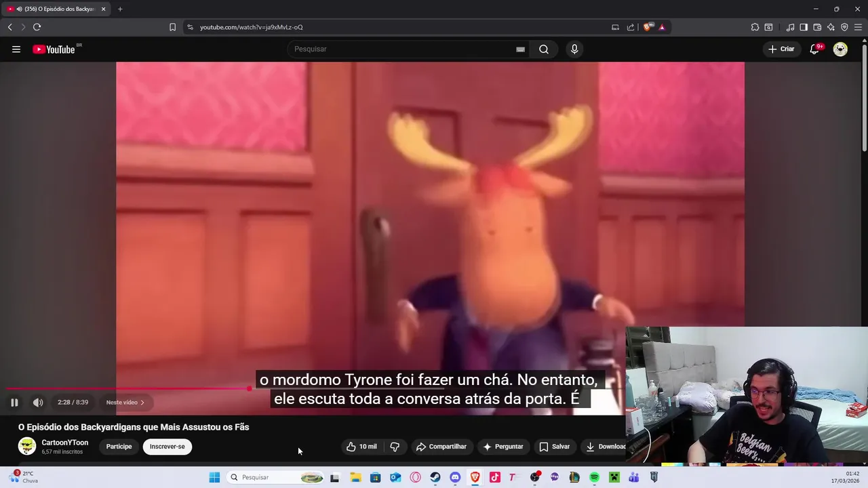Viewport: 868px width, 488px height.
Task: Click the address bar URL
Action: click(x=252, y=27)
